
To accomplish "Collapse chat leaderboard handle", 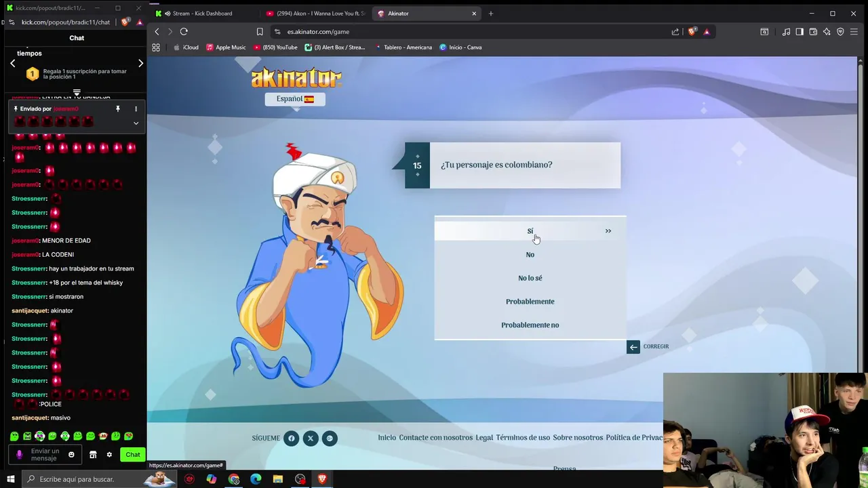I will click(x=77, y=92).
